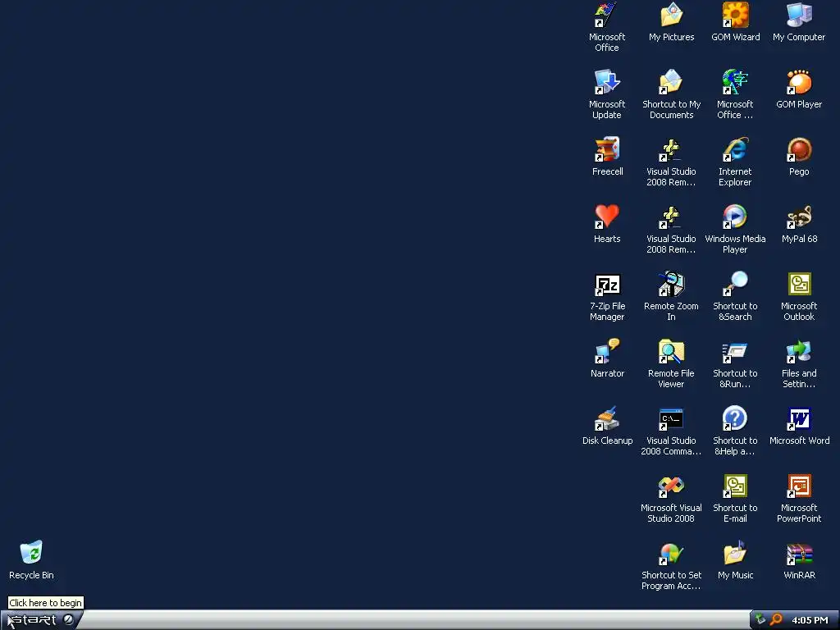
Task: Select the Microsoft Office tools shortcut under GOM Wizard
Action: [x=735, y=83]
